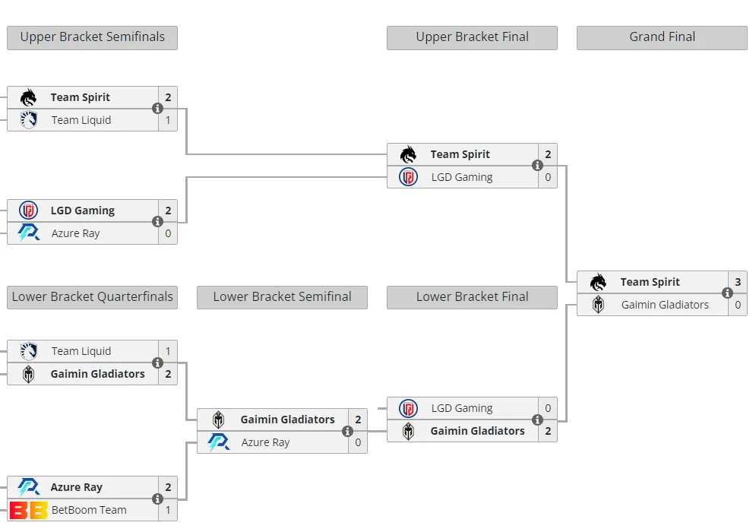This screenshot has width=756, height=532.
Task: Open info for Team Spirit vs Team Liquid match
Action: (157, 109)
